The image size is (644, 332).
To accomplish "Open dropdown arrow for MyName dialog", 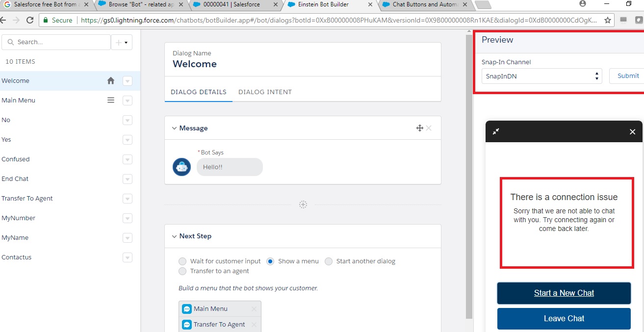I will click(x=128, y=238).
